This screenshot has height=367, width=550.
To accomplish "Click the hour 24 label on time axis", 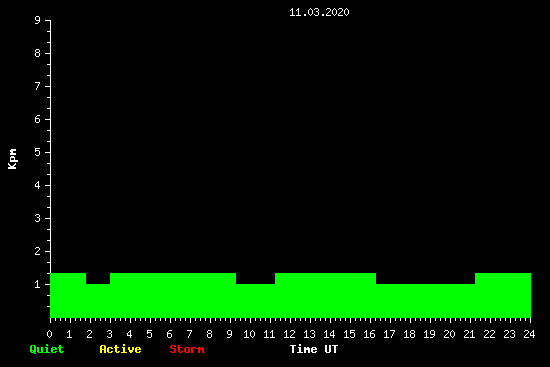I will tap(529, 334).
